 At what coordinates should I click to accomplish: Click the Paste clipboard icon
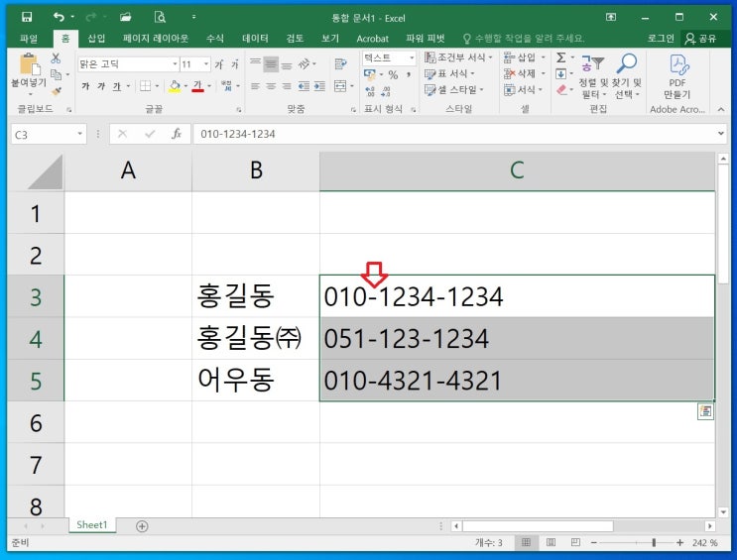point(29,64)
